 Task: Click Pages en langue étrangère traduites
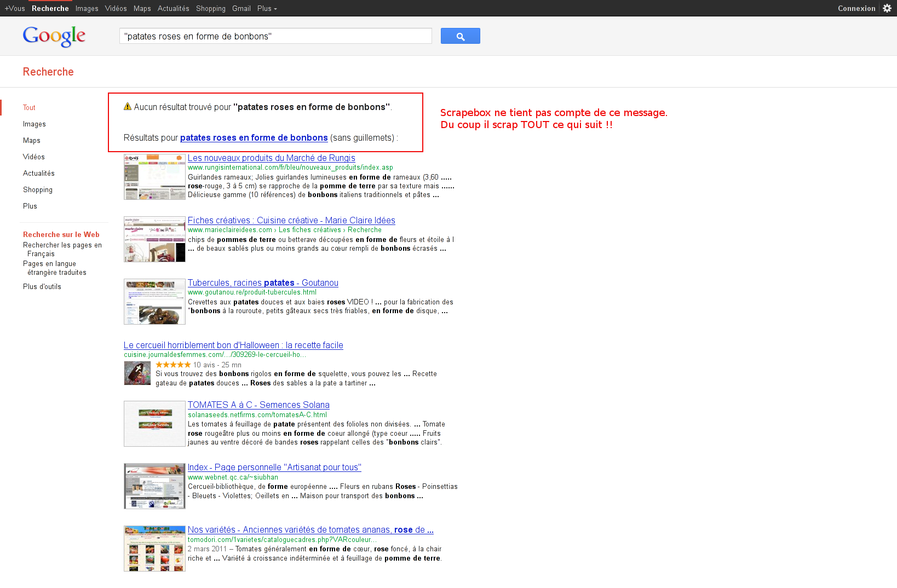(x=55, y=268)
